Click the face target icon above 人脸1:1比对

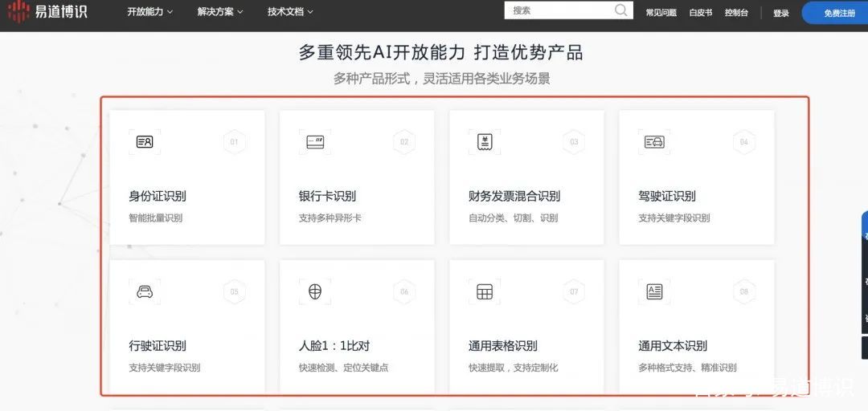pyautogui.click(x=315, y=291)
